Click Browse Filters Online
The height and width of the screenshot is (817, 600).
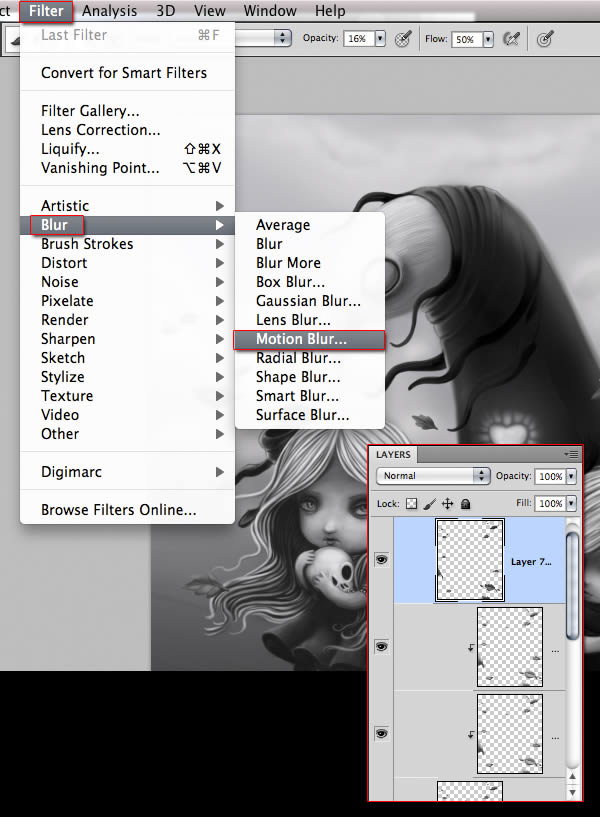tap(127, 510)
